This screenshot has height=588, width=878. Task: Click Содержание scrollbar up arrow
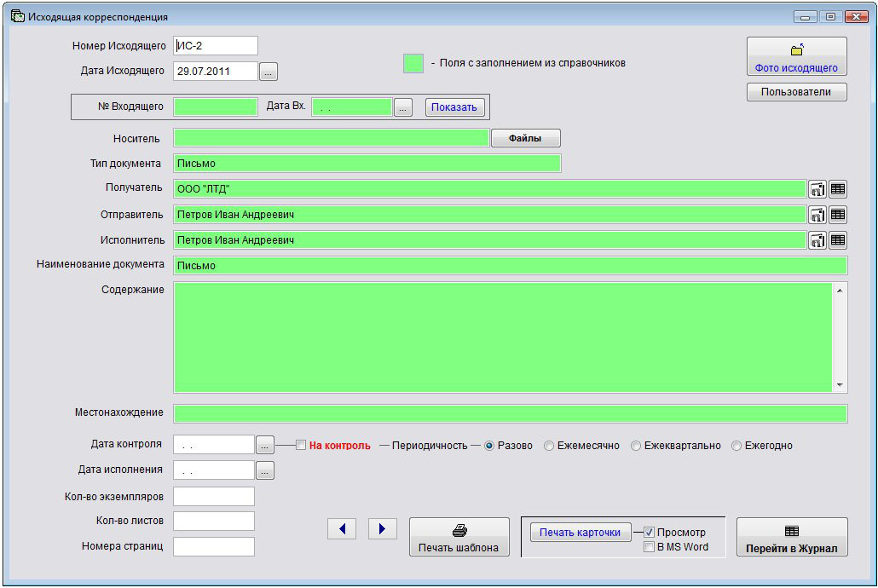coord(840,290)
